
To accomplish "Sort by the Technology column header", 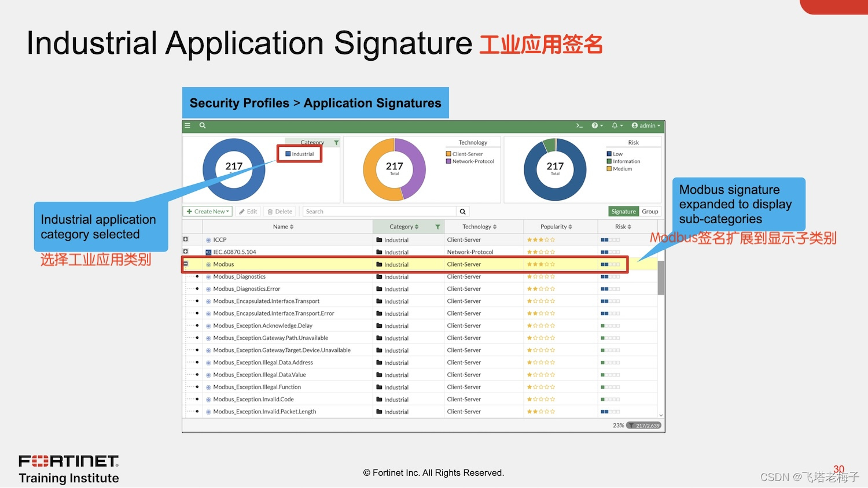I will pyautogui.click(x=479, y=227).
